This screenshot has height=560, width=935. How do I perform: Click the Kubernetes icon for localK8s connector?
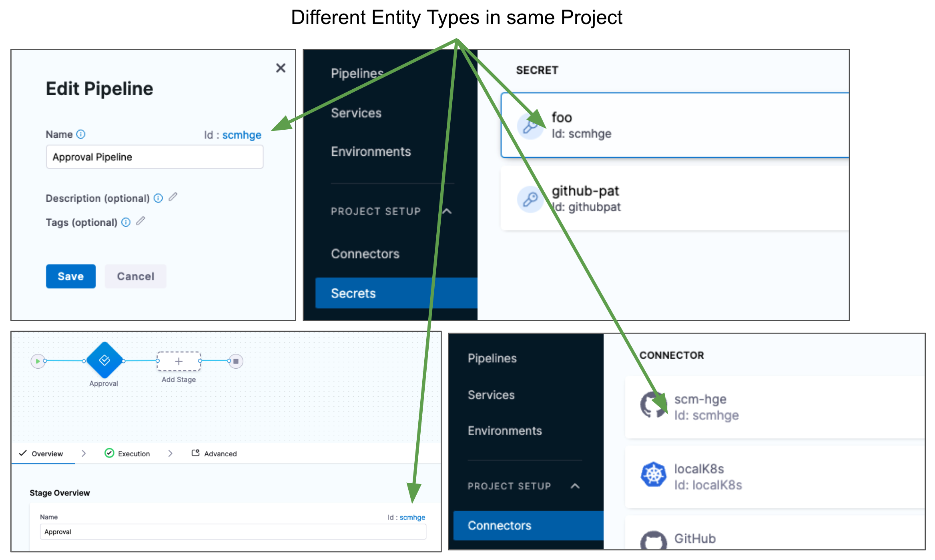(x=653, y=475)
